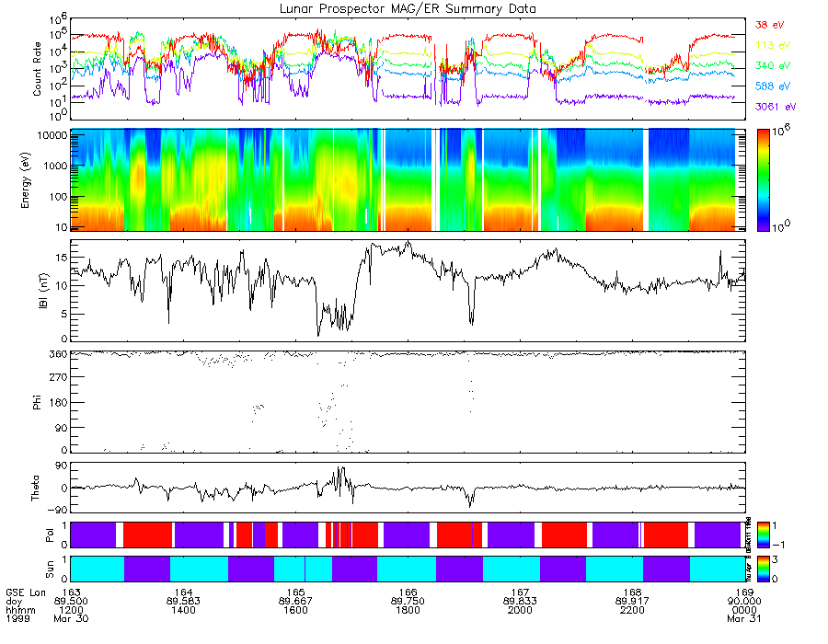Viewport: 828px width, 644px height.
Task: Click the 'Energy (eV)' axis label
Action: (25, 180)
